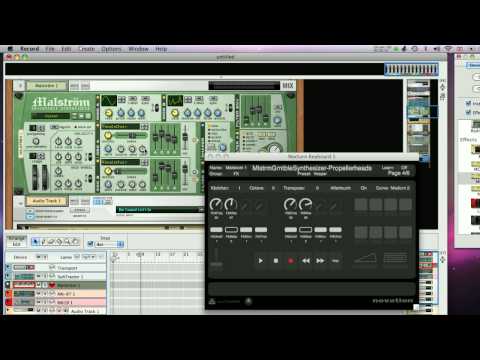Image resolution: width=480 pixels, height=360 pixels.
Task: Click the last drum pad in Automap's bottom row
Action: tap(405, 232)
